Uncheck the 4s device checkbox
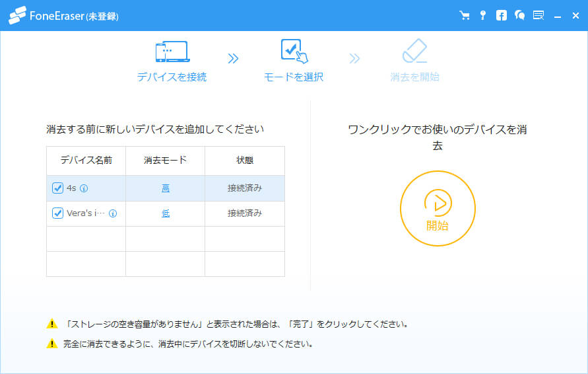Screen dimensions: 588x374 coord(57,188)
